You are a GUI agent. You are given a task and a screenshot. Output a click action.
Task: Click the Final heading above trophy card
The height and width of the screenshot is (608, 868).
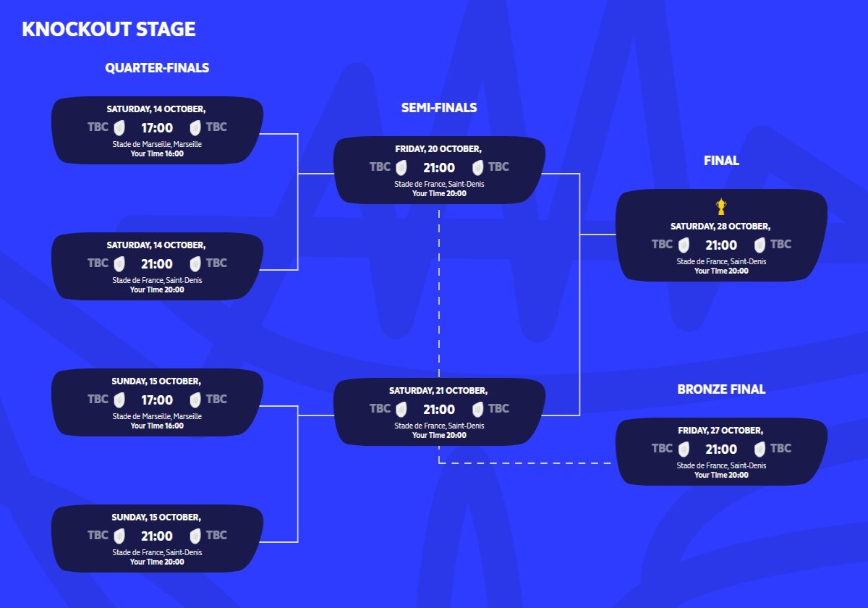click(721, 161)
